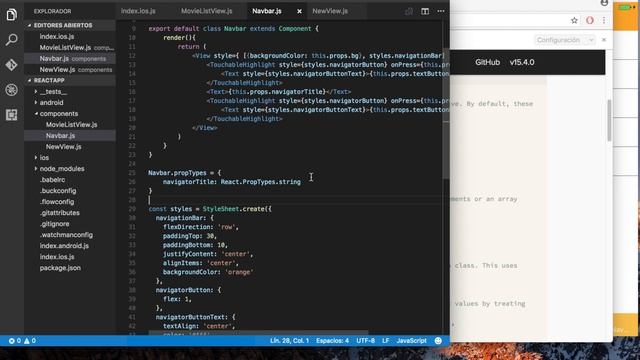
Task: Click the errors count in status bar
Action: click(x=15, y=340)
